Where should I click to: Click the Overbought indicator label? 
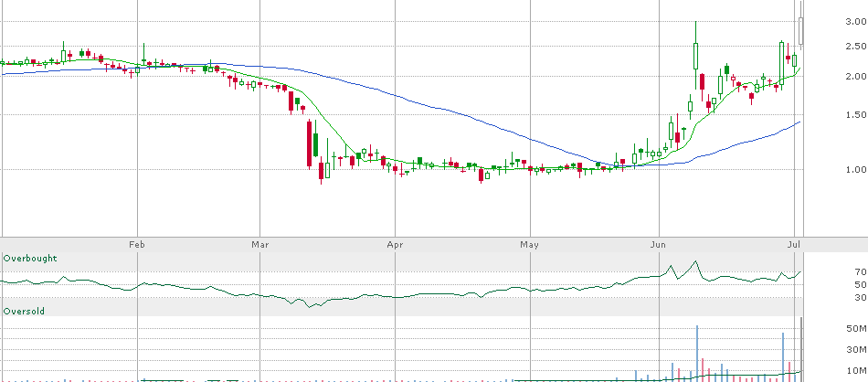30,259
